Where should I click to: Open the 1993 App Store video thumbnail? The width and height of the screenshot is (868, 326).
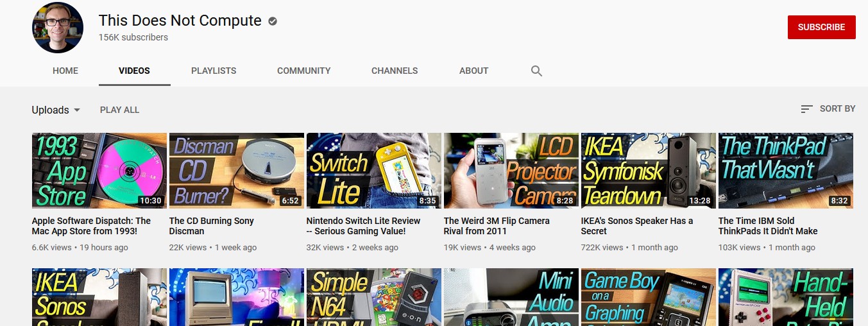point(99,170)
